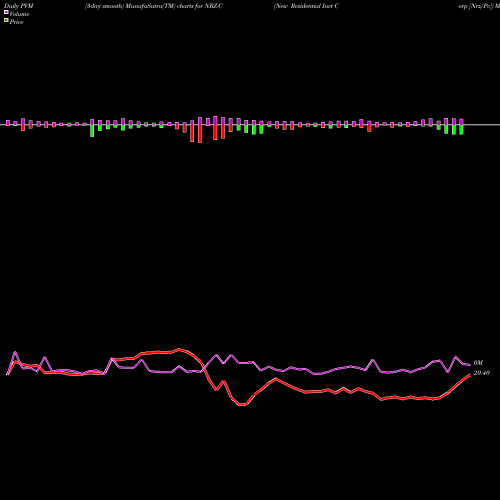Click the 'Volume' legend label

point(19,14)
